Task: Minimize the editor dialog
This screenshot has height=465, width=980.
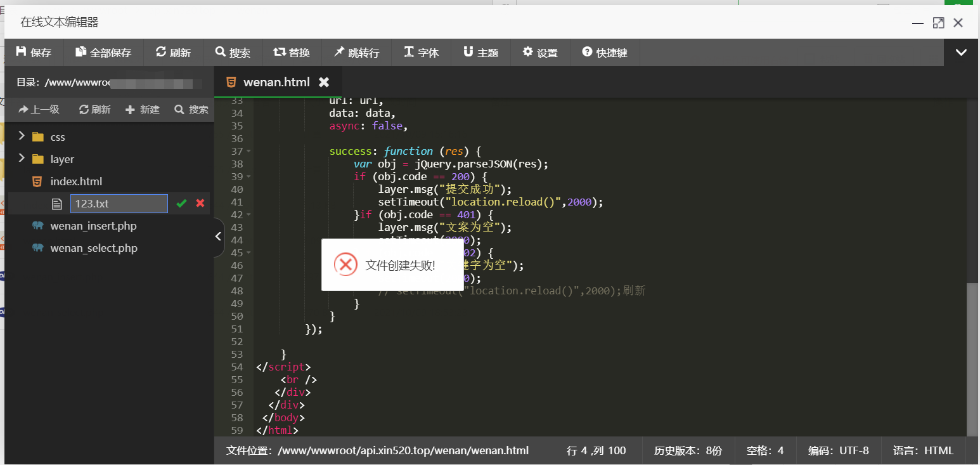Action: pyautogui.click(x=918, y=23)
